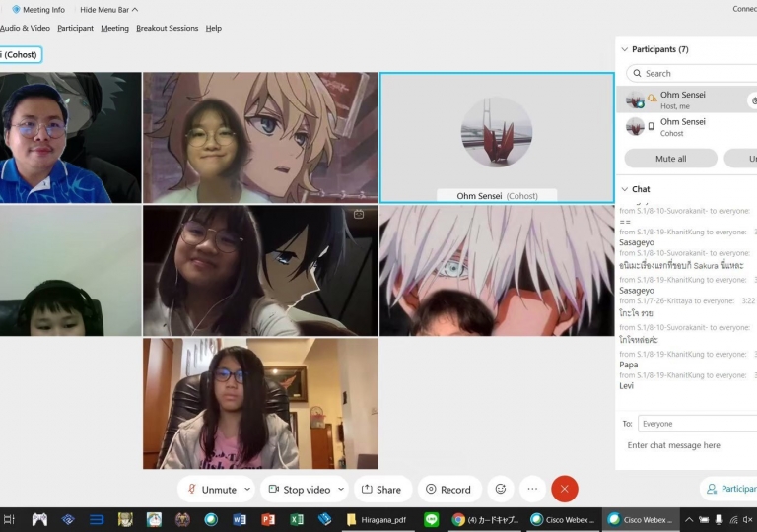
Task: Show hidden system tray icons
Action: [x=689, y=519]
